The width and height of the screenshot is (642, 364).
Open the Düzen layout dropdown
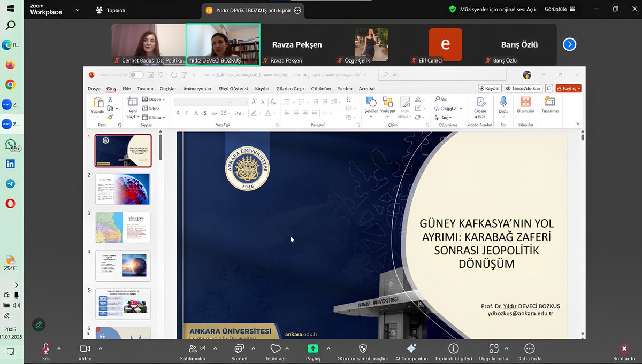pos(154,99)
